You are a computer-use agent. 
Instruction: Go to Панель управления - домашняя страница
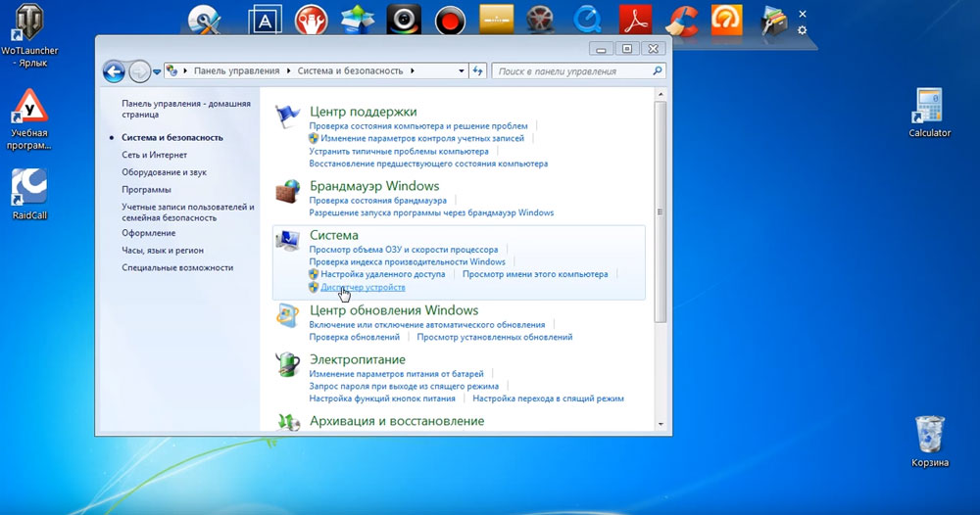pos(185,110)
